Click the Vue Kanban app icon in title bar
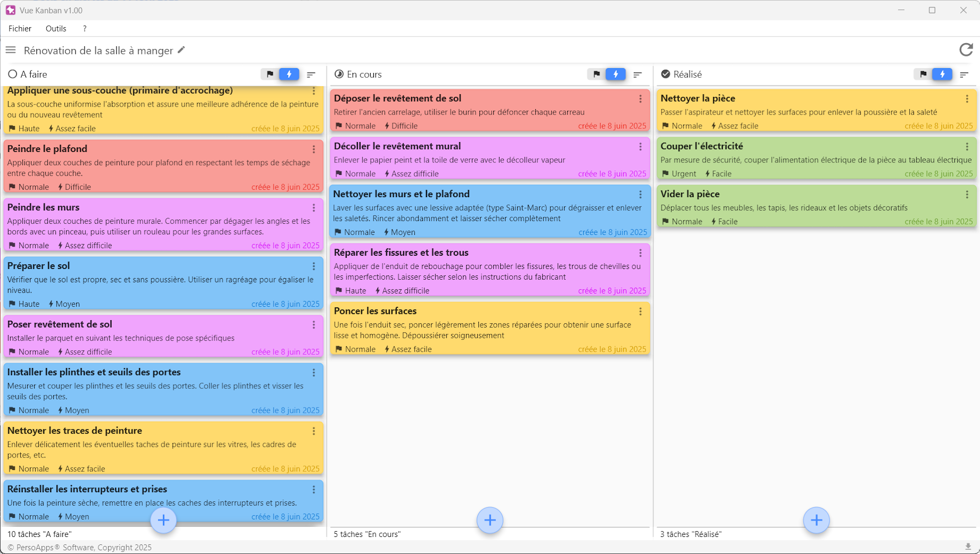 (x=11, y=10)
